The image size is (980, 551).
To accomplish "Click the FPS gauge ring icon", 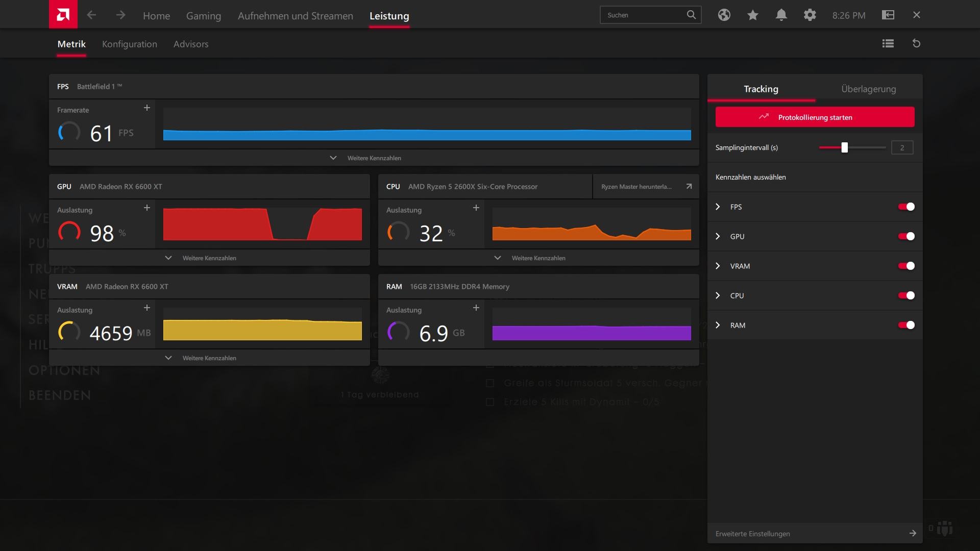I will (x=69, y=132).
